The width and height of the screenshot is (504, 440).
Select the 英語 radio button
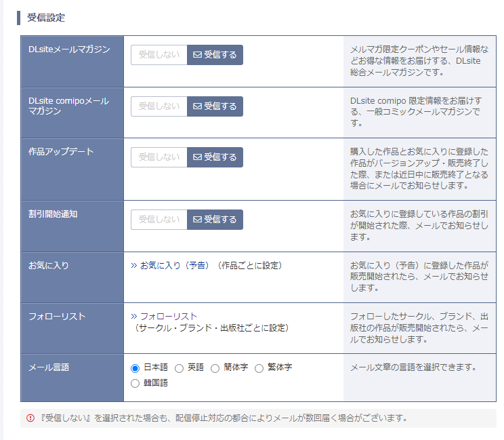pyautogui.click(x=180, y=368)
